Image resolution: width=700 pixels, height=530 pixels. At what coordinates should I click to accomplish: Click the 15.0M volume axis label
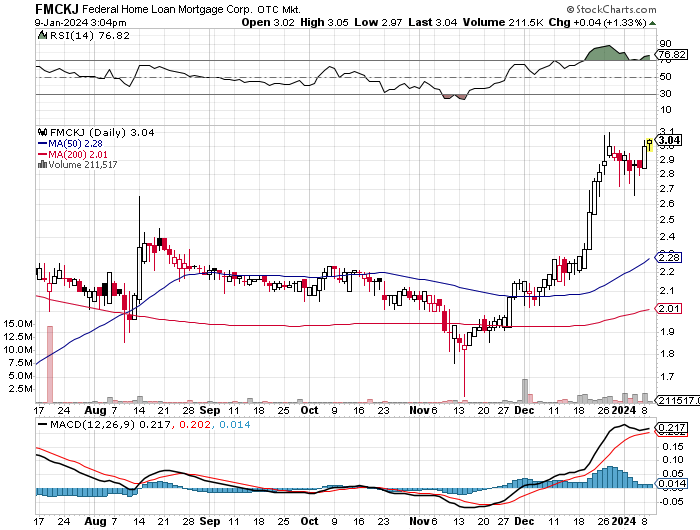[x=18, y=324]
